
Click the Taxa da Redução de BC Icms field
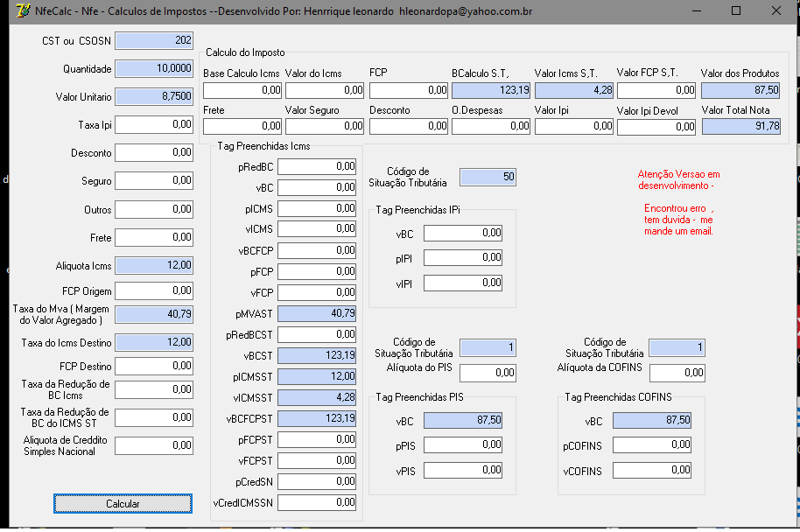pos(154,390)
